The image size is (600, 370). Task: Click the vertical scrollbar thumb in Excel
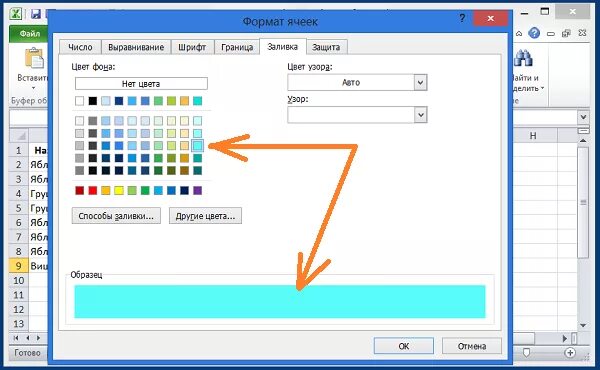(583, 203)
